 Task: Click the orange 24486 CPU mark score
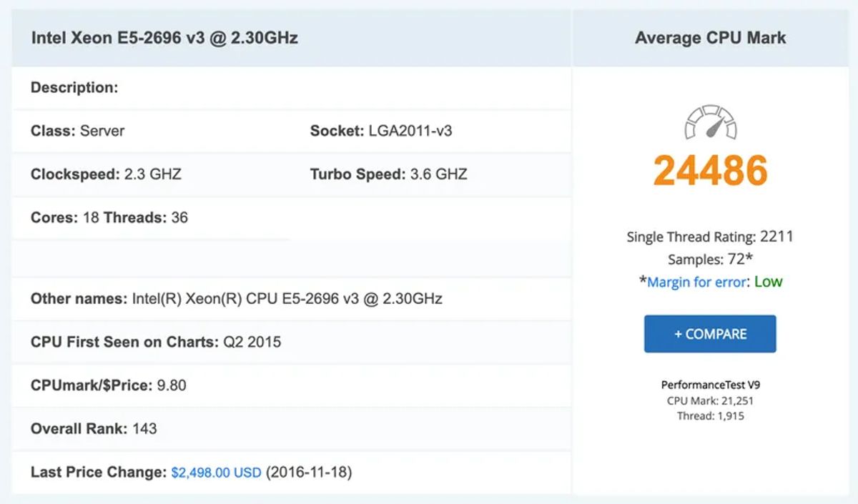(711, 171)
